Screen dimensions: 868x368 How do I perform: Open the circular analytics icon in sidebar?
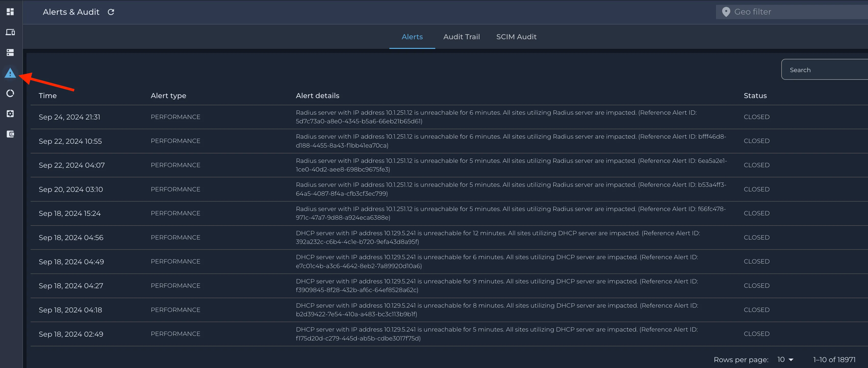10,93
